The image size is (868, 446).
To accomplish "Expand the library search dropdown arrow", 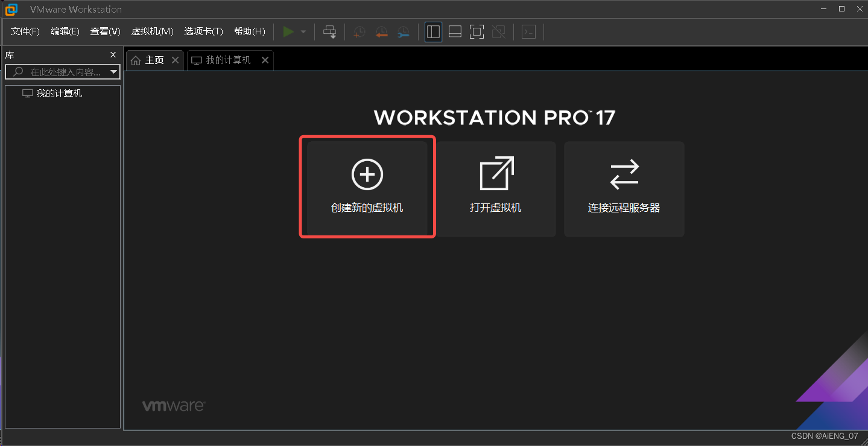I will pyautogui.click(x=114, y=72).
